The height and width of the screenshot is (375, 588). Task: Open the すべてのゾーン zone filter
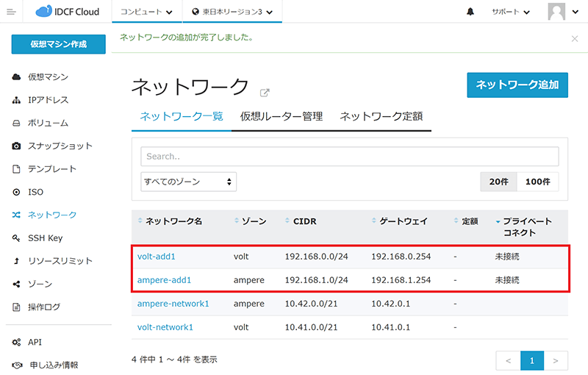[x=188, y=181]
